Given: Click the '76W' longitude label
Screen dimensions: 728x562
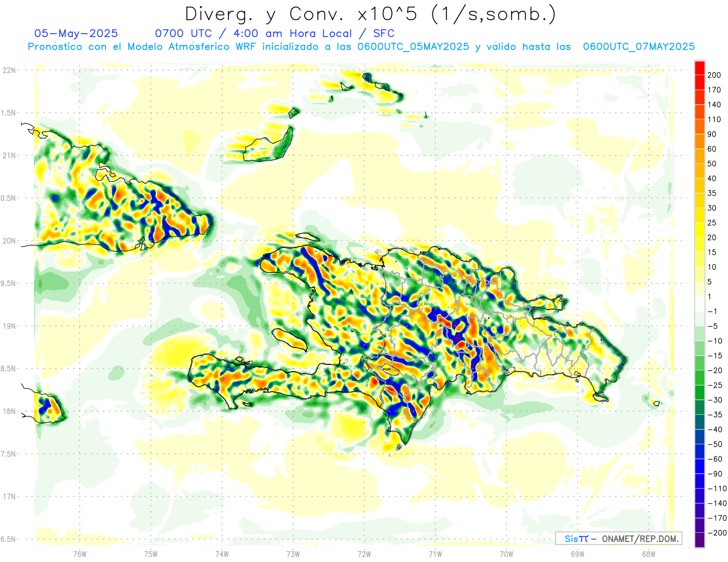Looking at the screenshot, I should pyautogui.click(x=79, y=554).
